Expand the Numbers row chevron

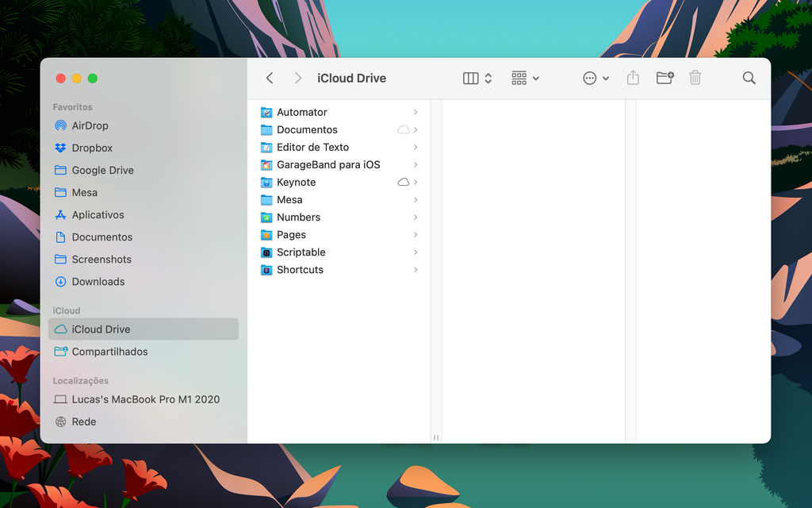(x=416, y=217)
